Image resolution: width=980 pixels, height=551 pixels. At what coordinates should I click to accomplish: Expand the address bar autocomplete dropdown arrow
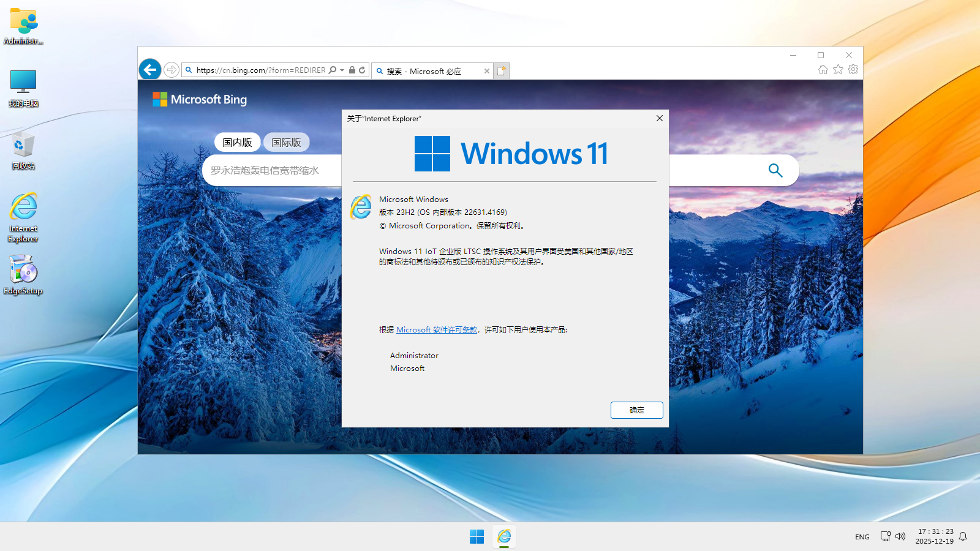tap(342, 70)
